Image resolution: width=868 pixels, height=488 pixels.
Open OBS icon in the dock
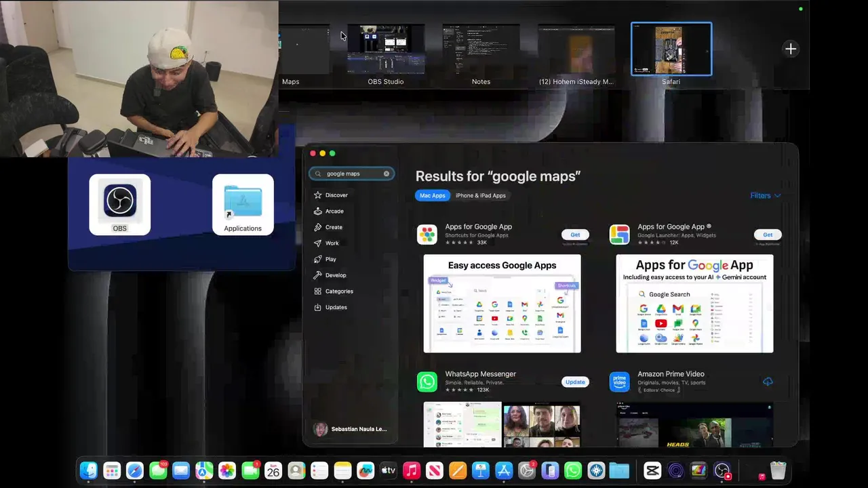(x=722, y=470)
